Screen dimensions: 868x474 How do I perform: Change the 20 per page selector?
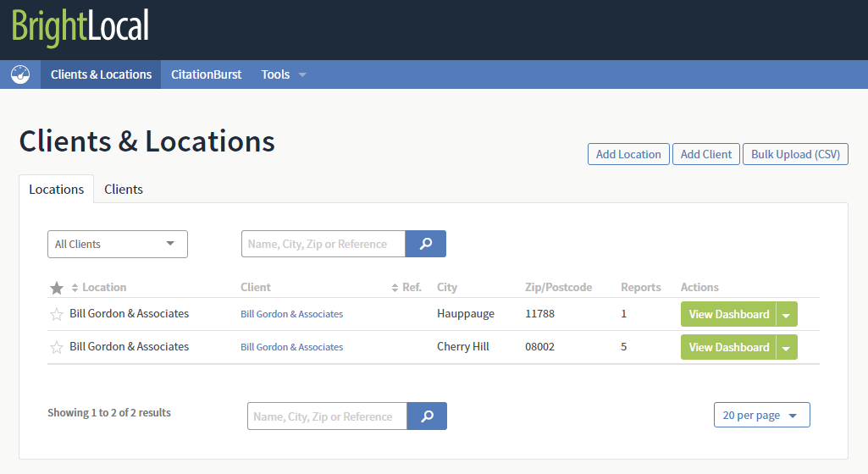tap(761, 415)
